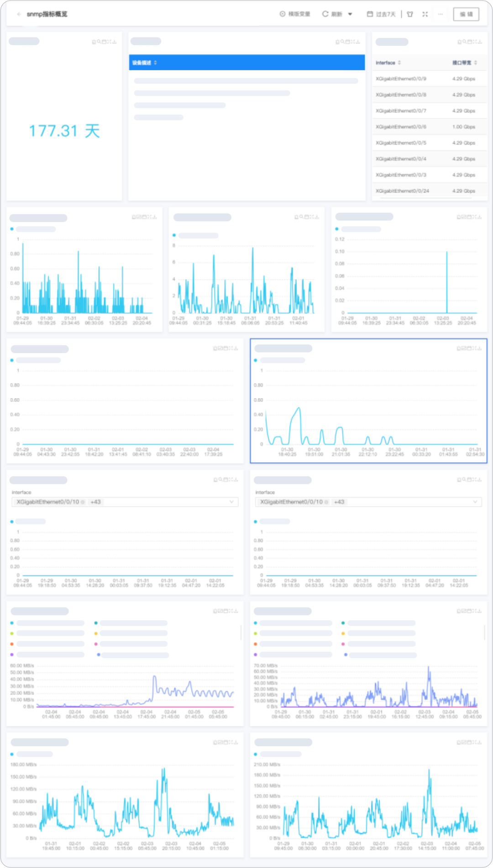
Task: Download data from the 设备描述 table panel
Action: coord(358,42)
